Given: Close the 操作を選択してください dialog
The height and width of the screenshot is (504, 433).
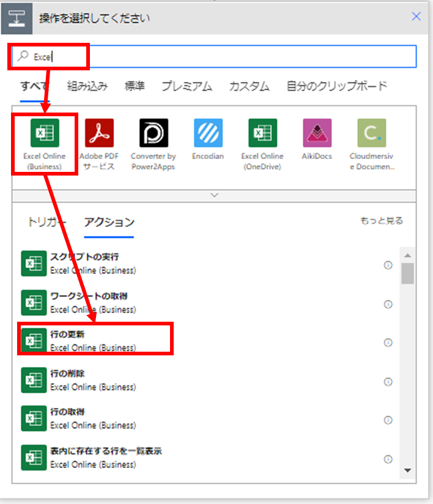Looking at the screenshot, I should 416,16.
